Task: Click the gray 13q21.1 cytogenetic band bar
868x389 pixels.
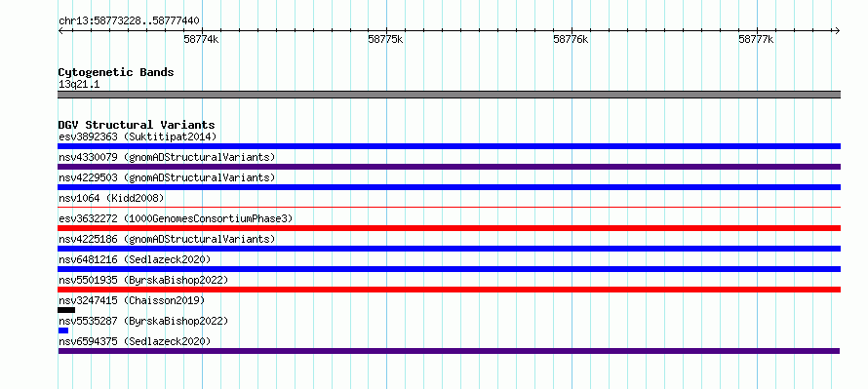Action: pos(449,95)
